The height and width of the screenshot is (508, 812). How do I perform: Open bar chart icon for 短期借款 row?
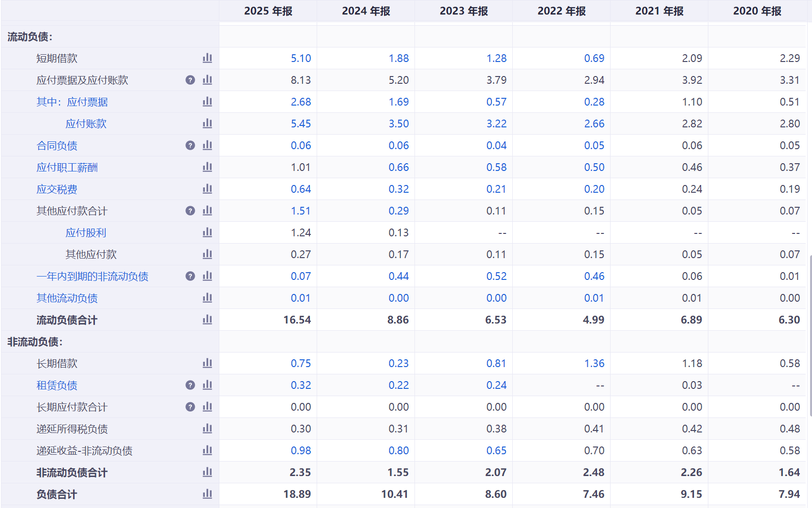pos(207,58)
